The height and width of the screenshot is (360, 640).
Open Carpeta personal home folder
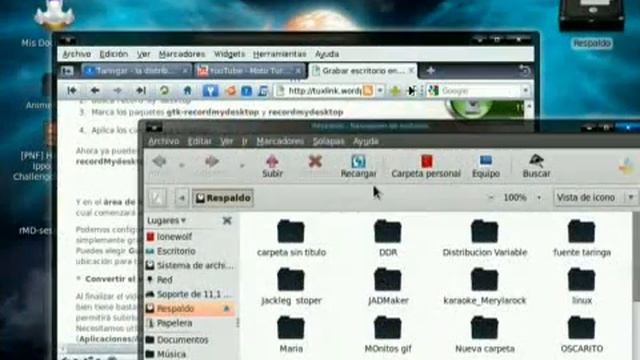click(426, 166)
